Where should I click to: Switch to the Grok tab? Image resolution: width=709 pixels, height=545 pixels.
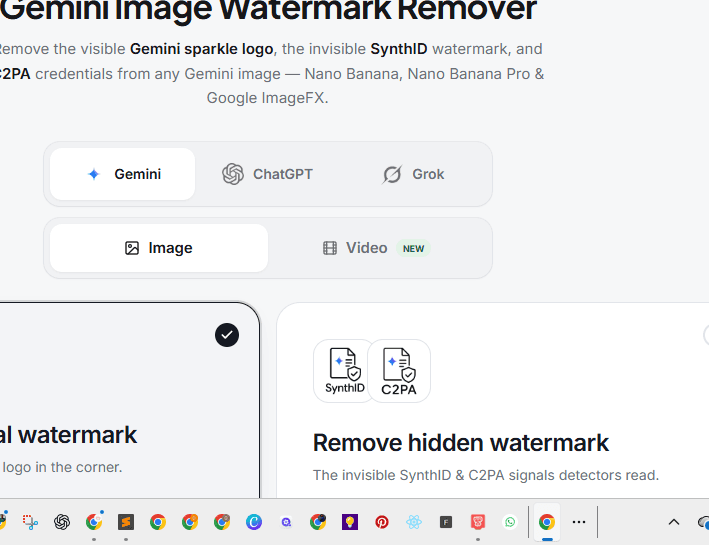[413, 174]
